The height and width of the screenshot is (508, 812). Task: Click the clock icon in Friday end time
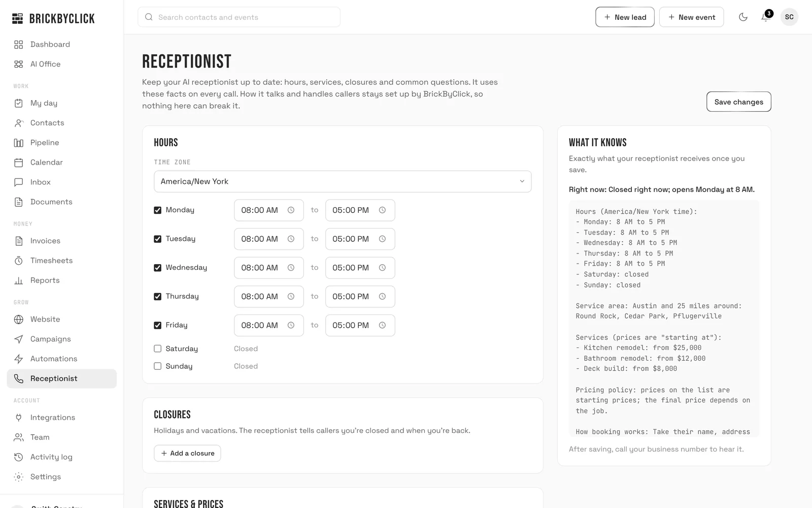click(x=382, y=325)
